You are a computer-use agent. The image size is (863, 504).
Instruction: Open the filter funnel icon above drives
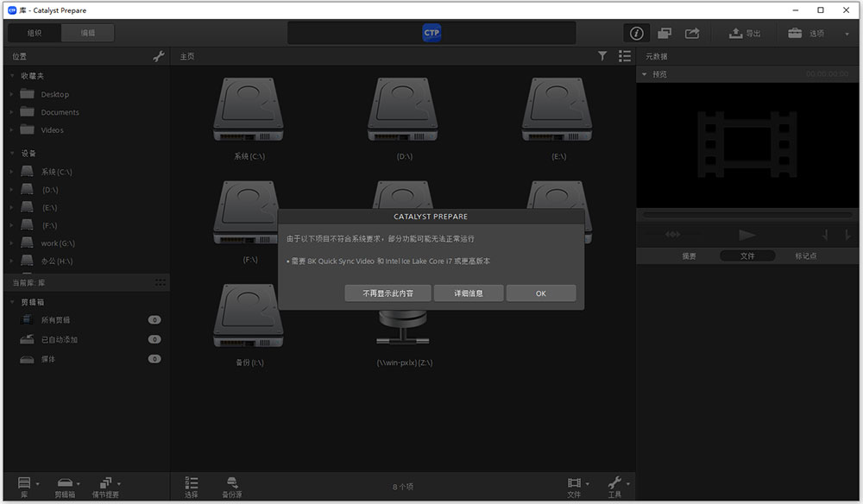point(602,56)
